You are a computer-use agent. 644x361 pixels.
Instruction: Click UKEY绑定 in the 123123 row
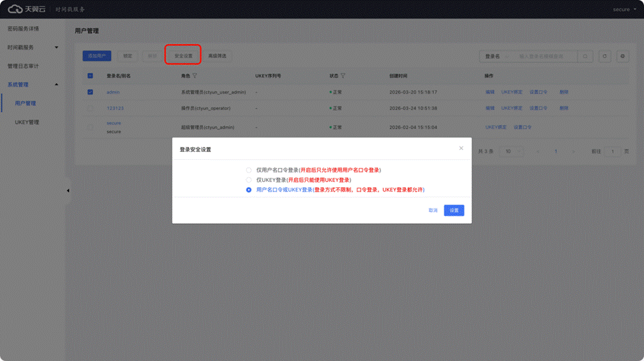coord(512,108)
